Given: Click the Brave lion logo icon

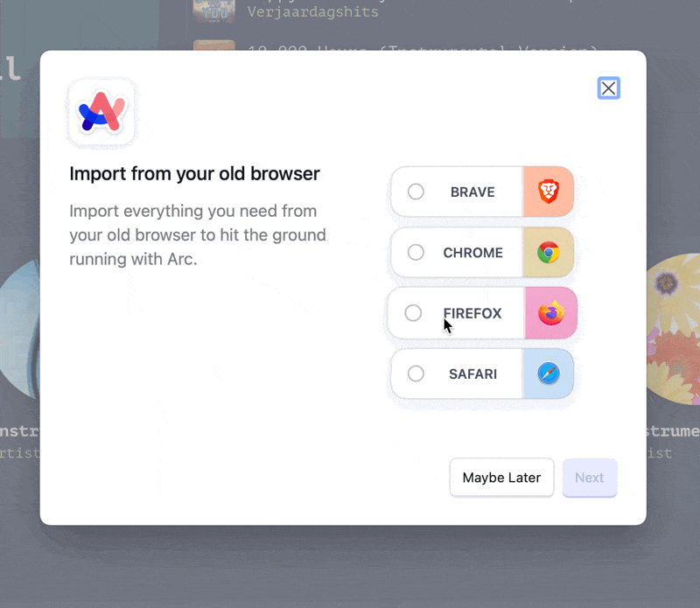Looking at the screenshot, I should pyautogui.click(x=549, y=192).
